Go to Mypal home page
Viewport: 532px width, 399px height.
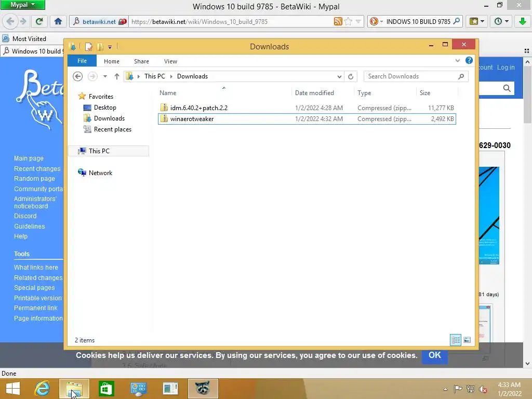(58, 21)
